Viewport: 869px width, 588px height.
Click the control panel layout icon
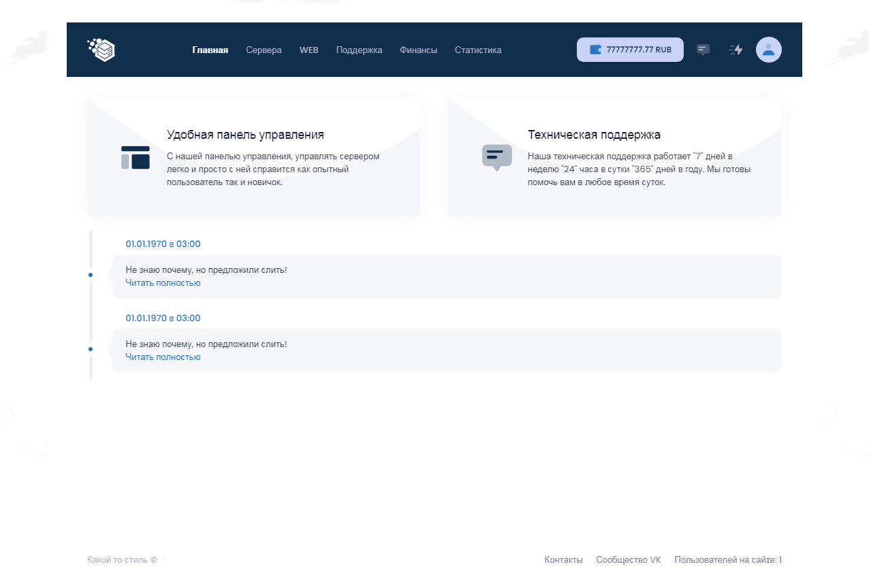135,157
